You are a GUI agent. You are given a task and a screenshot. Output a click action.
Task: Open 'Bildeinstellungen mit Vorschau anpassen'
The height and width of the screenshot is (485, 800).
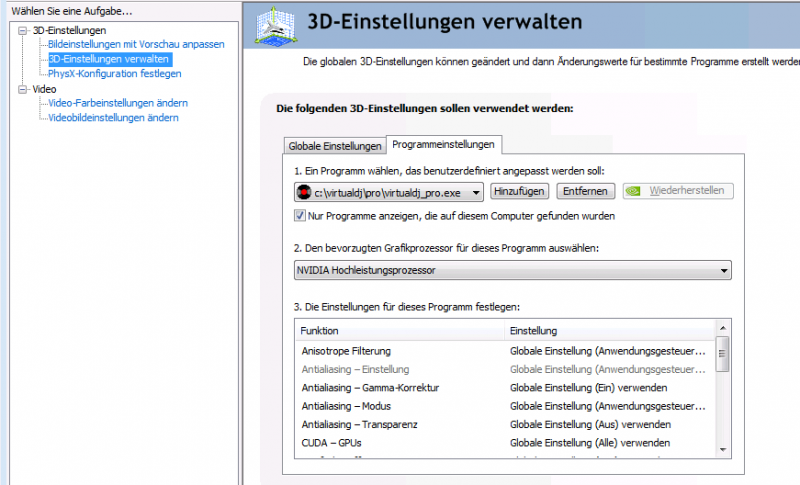[136, 45]
